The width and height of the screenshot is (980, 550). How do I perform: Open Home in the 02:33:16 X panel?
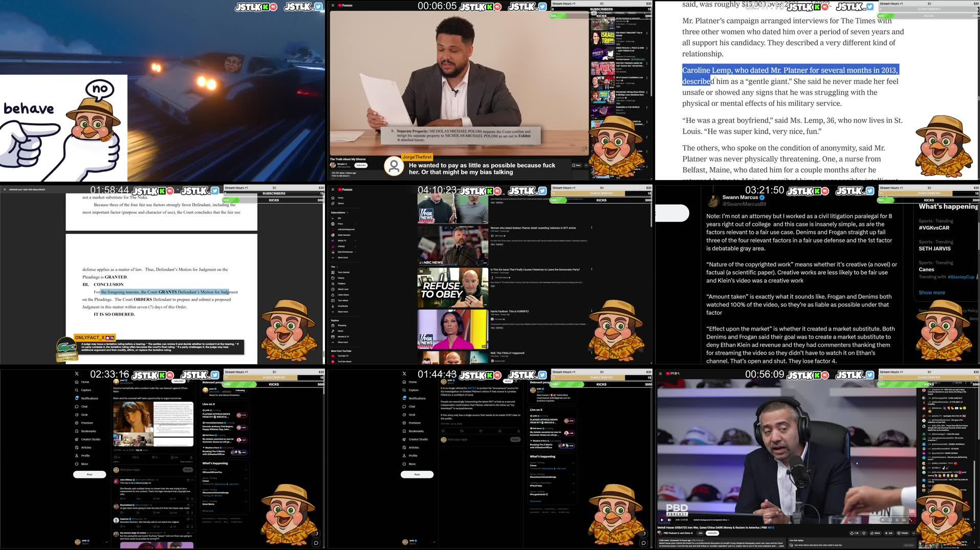tap(82, 382)
